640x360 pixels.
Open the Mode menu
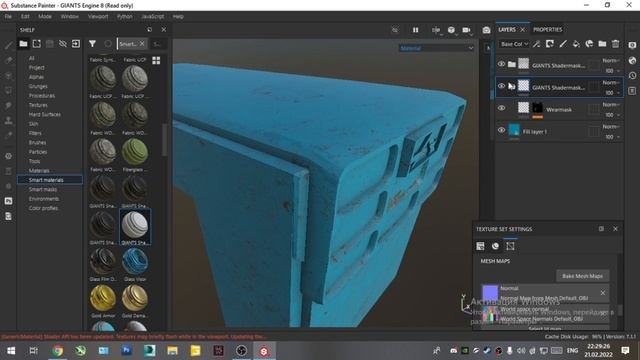[45, 16]
